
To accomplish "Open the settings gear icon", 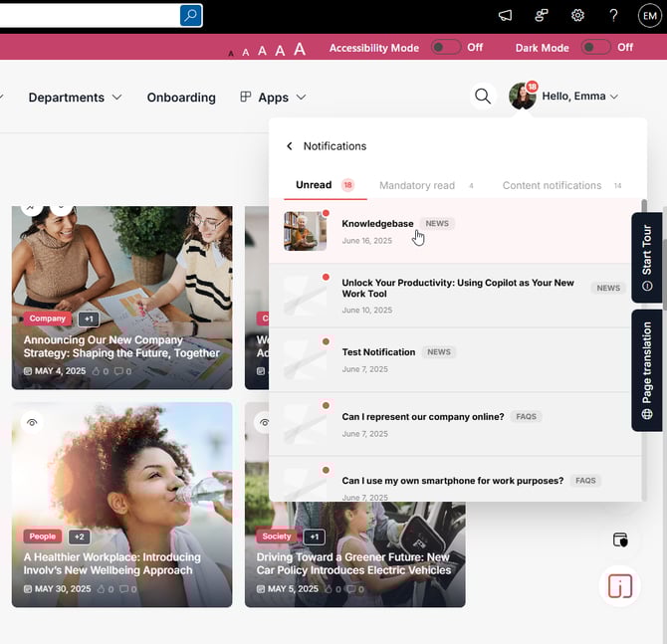I will [577, 15].
